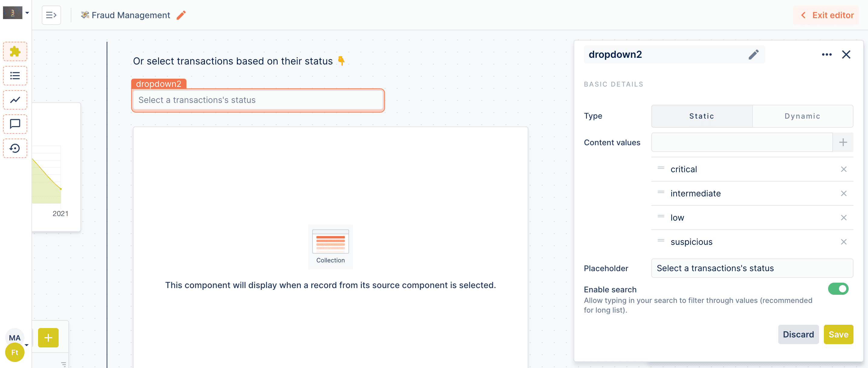Open the comments speech bubble icon
The image size is (868, 368).
coord(15,124)
